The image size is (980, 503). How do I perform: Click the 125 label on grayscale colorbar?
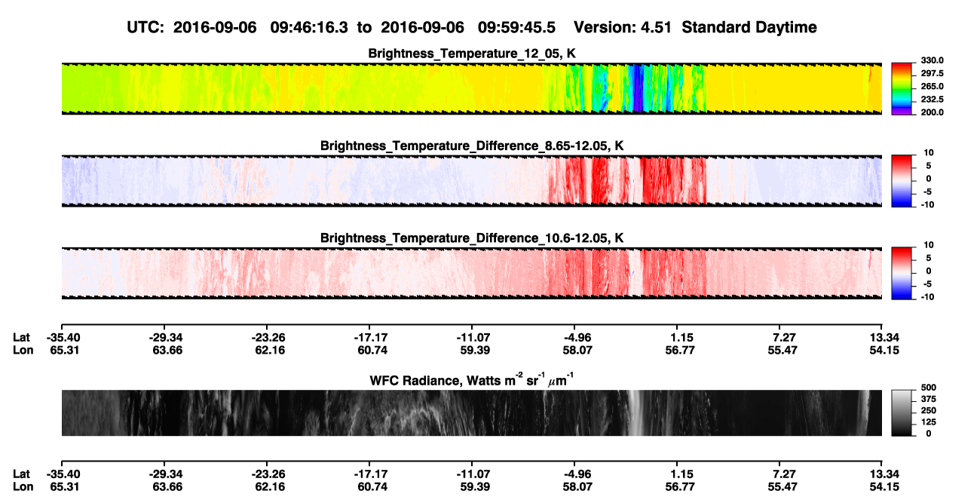pos(929,422)
